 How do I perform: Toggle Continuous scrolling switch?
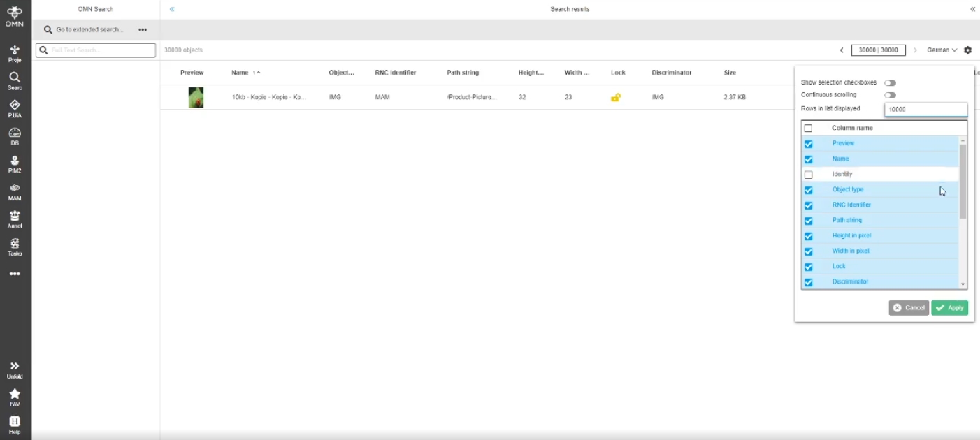[890, 95]
